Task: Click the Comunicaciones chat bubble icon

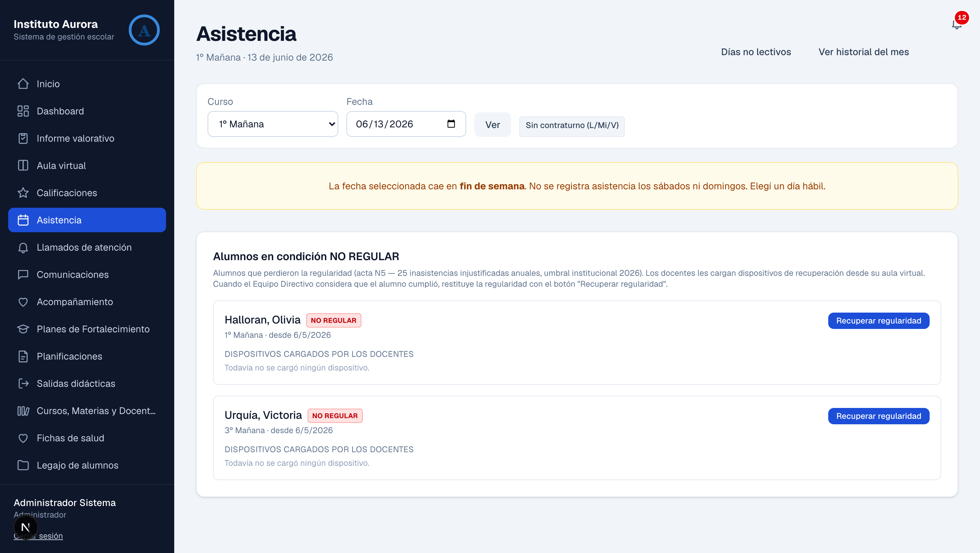Action: click(23, 274)
